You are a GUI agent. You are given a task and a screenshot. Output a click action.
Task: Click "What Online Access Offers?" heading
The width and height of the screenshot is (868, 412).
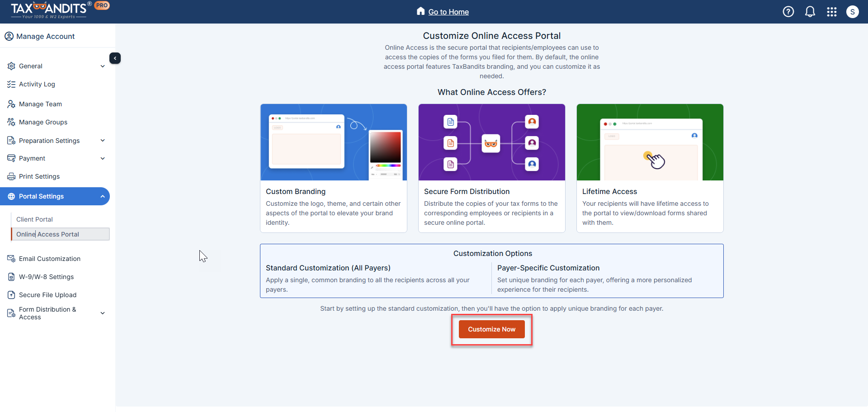[492, 92]
